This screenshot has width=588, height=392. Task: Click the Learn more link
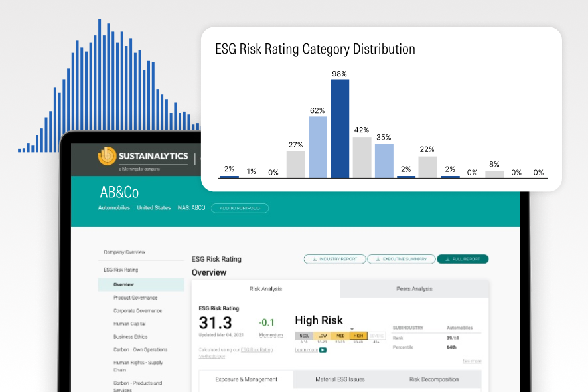click(x=307, y=350)
